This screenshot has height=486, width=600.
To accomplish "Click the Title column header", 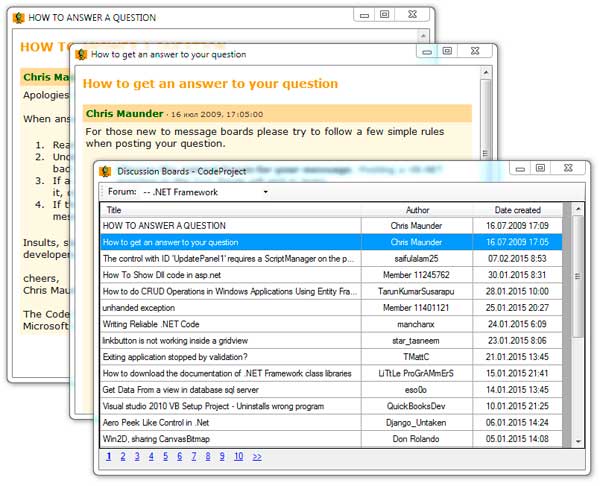I will pos(231,210).
